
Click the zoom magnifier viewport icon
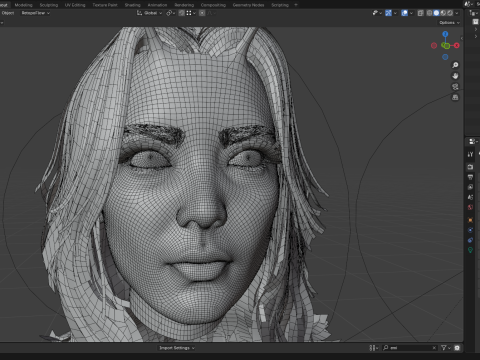click(x=455, y=65)
